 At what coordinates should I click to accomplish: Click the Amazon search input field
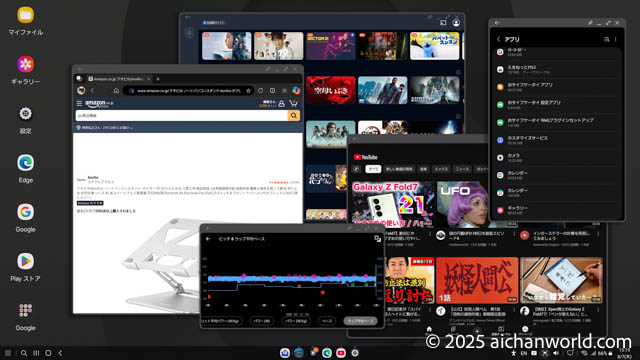(182, 116)
